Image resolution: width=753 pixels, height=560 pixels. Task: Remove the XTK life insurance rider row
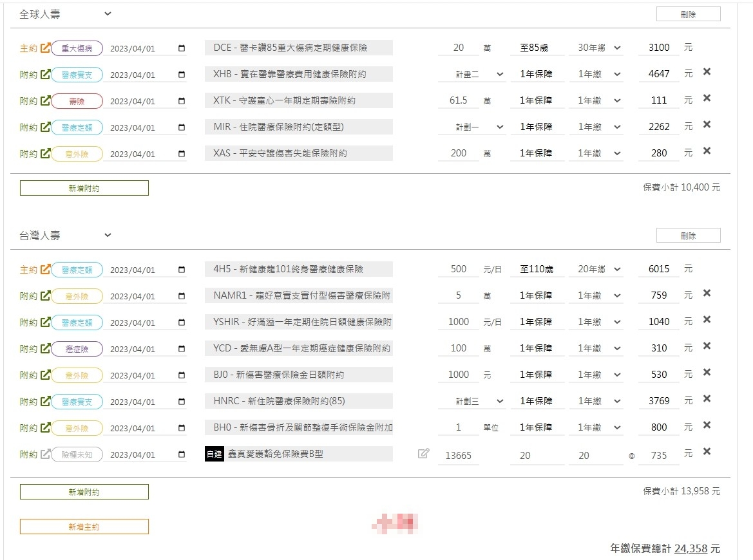click(707, 98)
